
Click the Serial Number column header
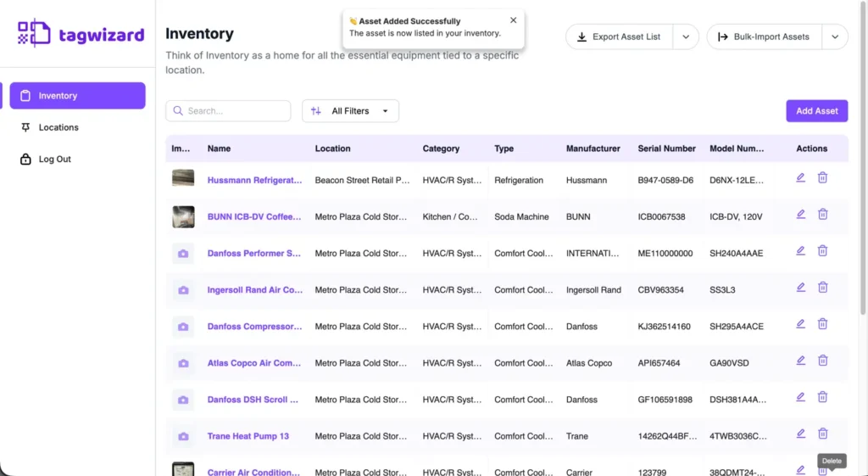pyautogui.click(x=666, y=148)
